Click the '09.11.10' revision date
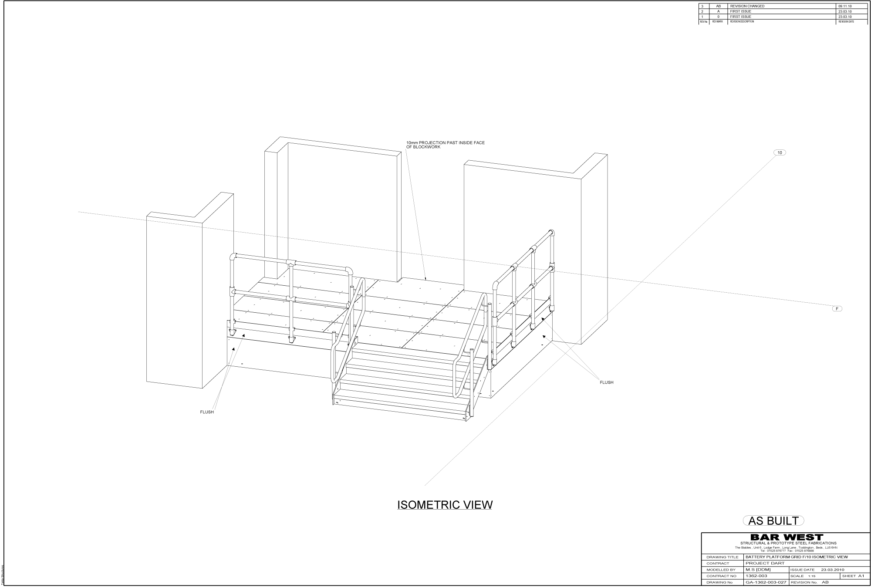 coord(845,6)
